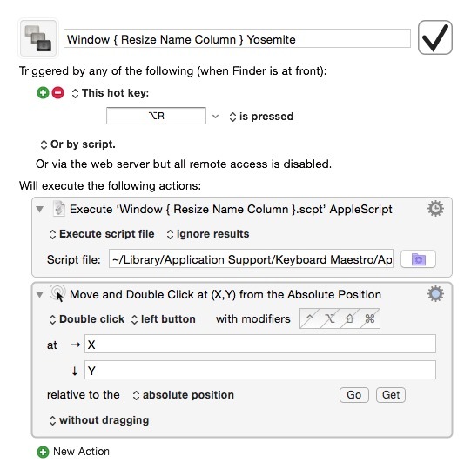
Task: Click the Go button
Action: [354, 395]
